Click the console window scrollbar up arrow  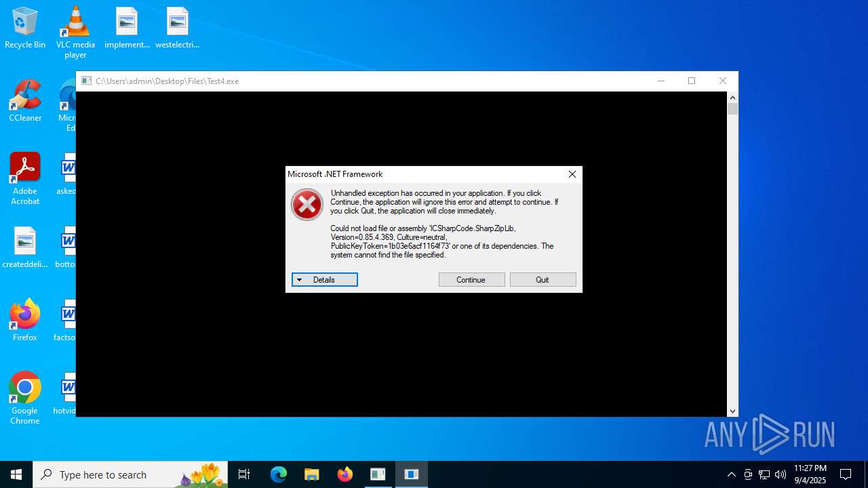pyautogui.click(x=732, y=98)
